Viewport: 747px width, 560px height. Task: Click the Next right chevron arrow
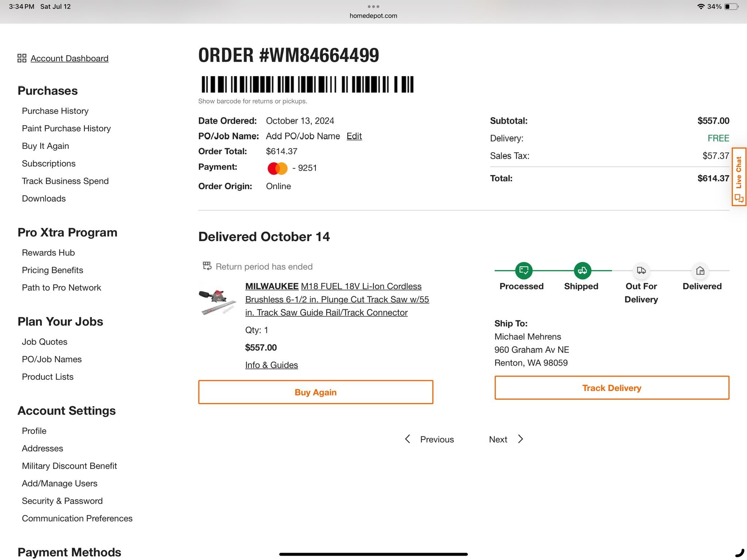click(x=520, y=439)
